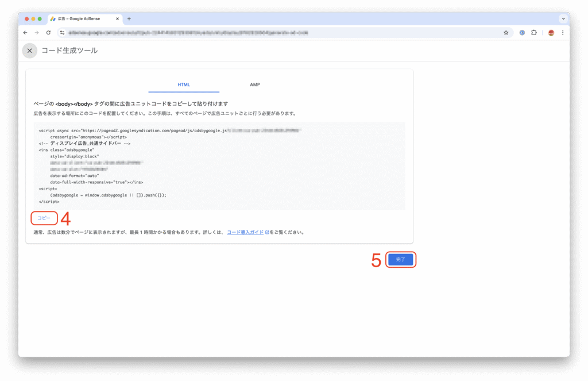Expand the tab search dropdown arrow
This screenshot has height=381, width=588.
(x=563, y=19)
